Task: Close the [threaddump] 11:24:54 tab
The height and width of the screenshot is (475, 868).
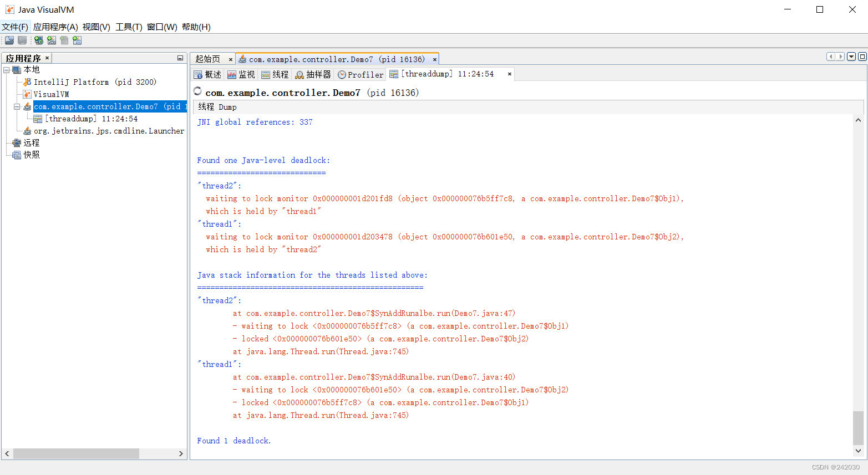Action: pos(510,74)
